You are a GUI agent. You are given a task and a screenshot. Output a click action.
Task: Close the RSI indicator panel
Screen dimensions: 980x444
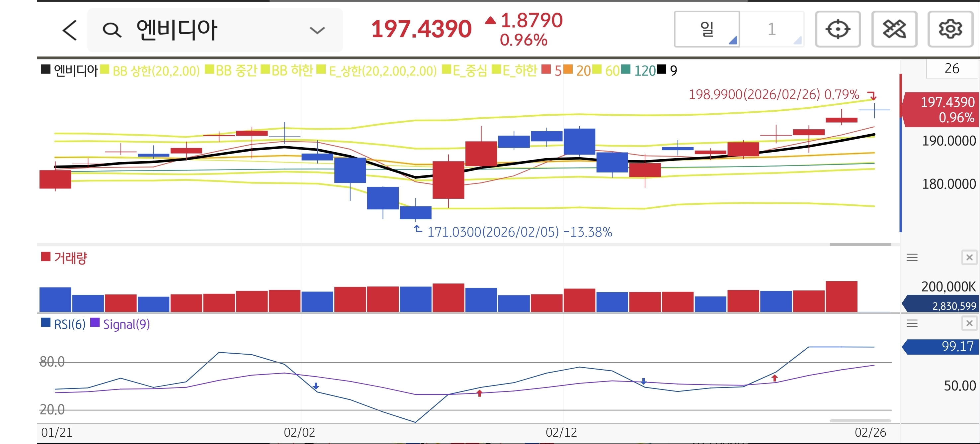click(x=969, y=324)
